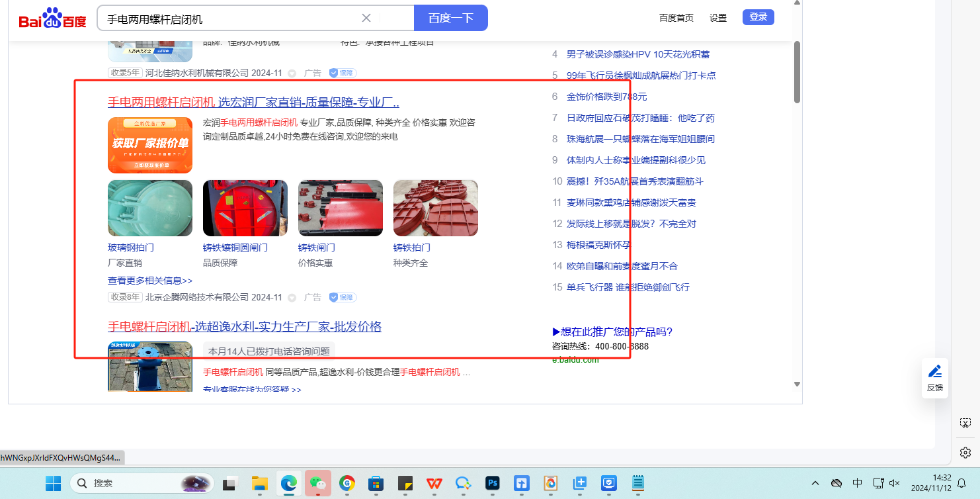
Task: Open hot topic 麦琳同款熏鸡店铺感谢泼天富贵
Action: [x=632, y=203]
